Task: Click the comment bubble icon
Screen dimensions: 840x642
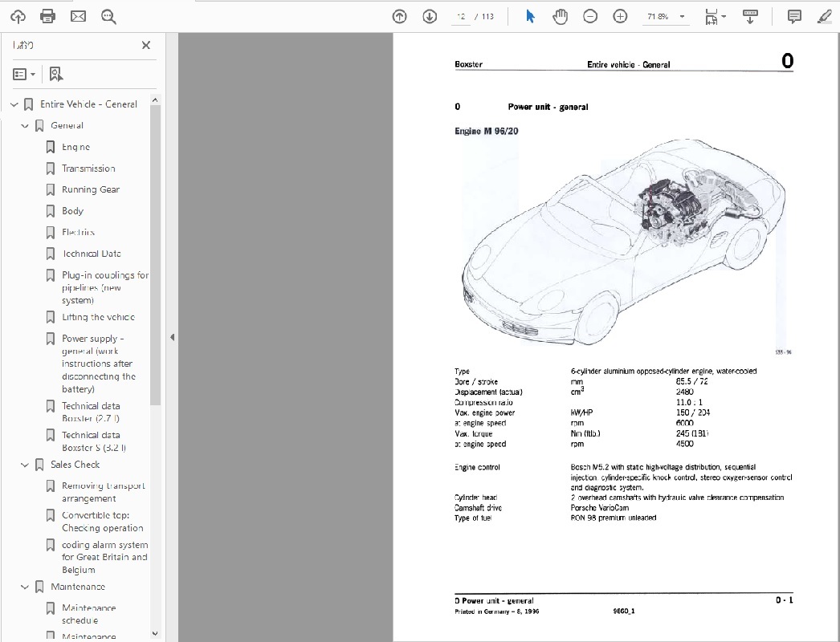Action: pyautogui.click(x=794, y=17)
